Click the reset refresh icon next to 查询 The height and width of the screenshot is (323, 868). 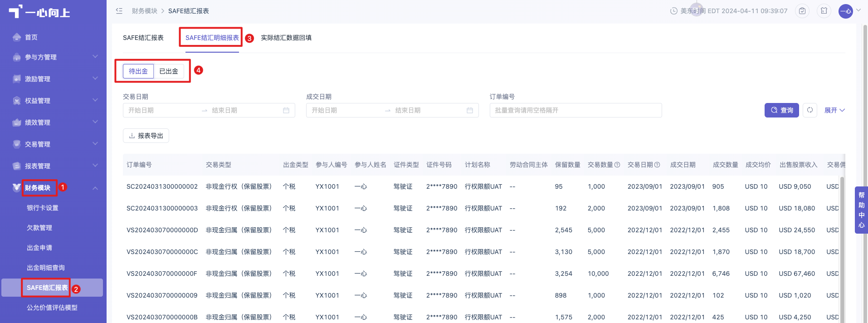click(x=810, y=110)
